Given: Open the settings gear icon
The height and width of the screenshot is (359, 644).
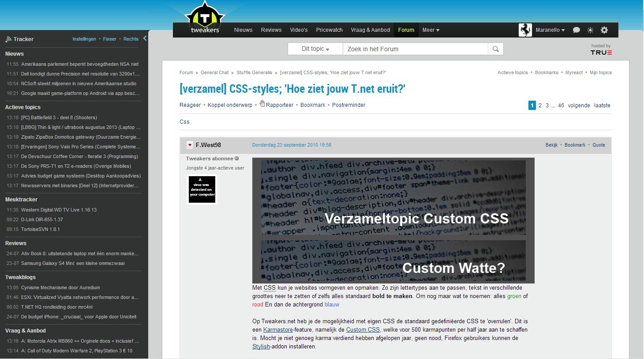Looking at the screenshot, I should pyautogui.click(x=604, y=30).
